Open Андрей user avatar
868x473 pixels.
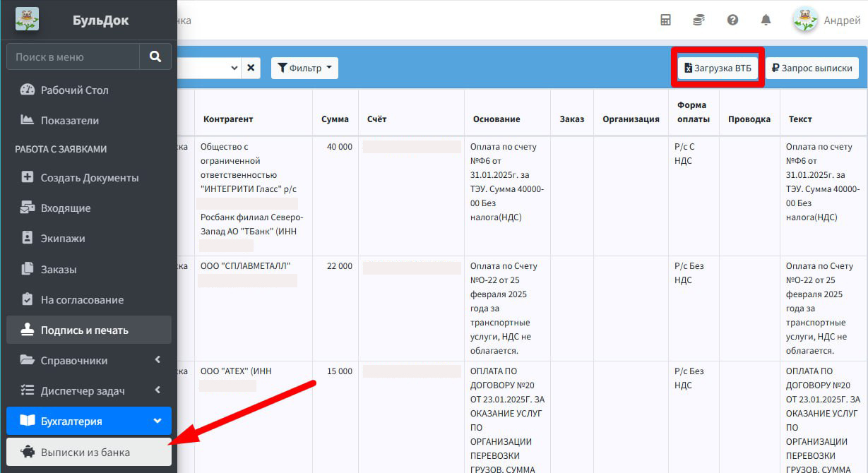805,20
